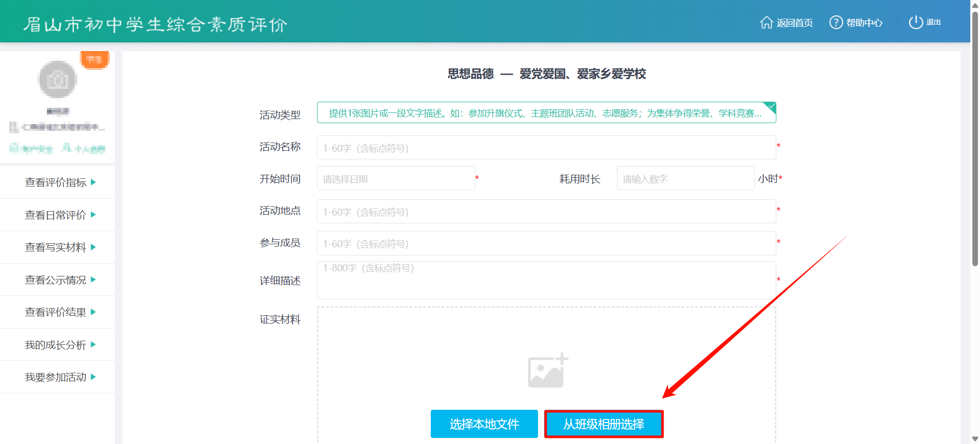Screen dimensions: 980x444
Task: Click the question mark help icon
Action: [836, 22]
